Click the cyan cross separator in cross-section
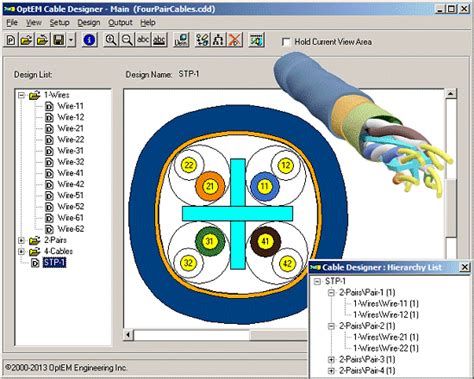The image size is (474, 379). click(238, 214)
